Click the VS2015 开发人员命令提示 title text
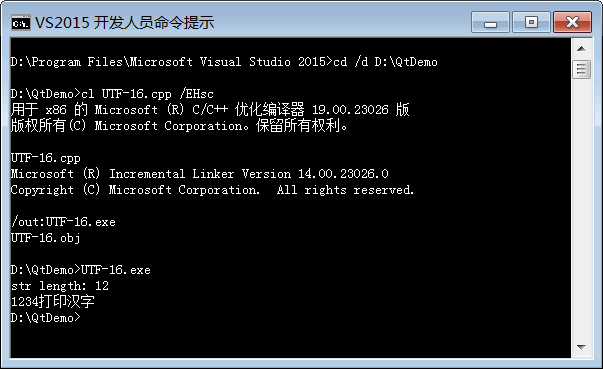Image resolution: width=603 pixels, height=369 pixels. [x=124, y=23]
